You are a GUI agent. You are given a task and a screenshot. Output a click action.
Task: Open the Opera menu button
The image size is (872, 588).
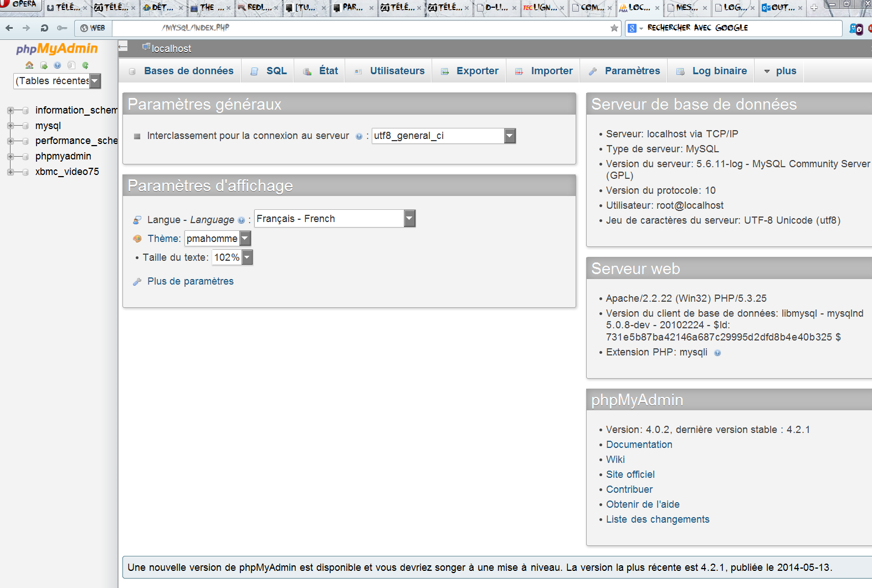[x=20, y=5]
